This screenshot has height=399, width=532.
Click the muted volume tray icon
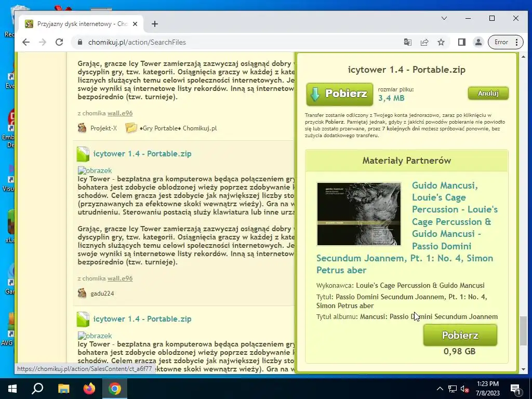464,389
